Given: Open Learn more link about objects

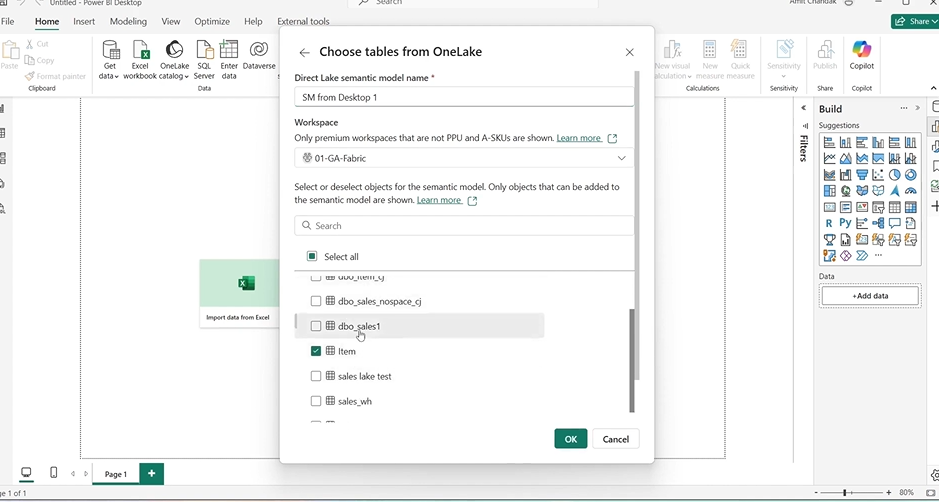Looking at the screenshot, I should [x=439, y=200].
